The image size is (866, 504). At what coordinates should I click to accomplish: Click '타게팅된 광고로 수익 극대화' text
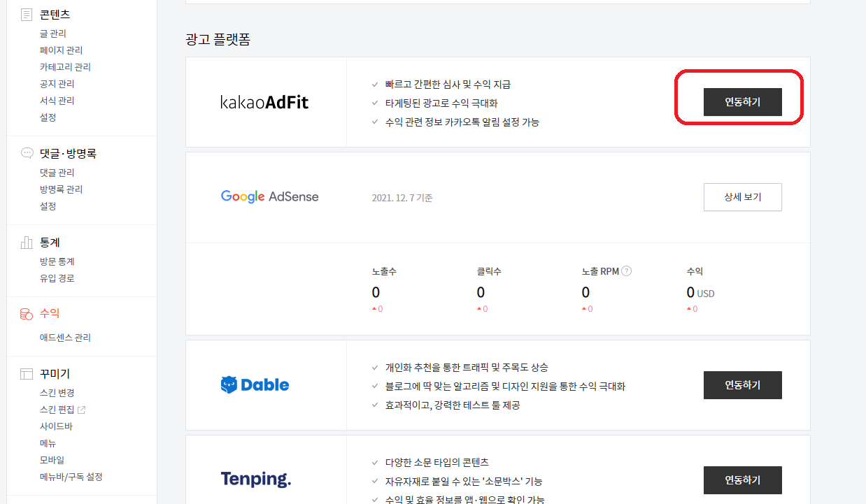(x=441, y=103)
